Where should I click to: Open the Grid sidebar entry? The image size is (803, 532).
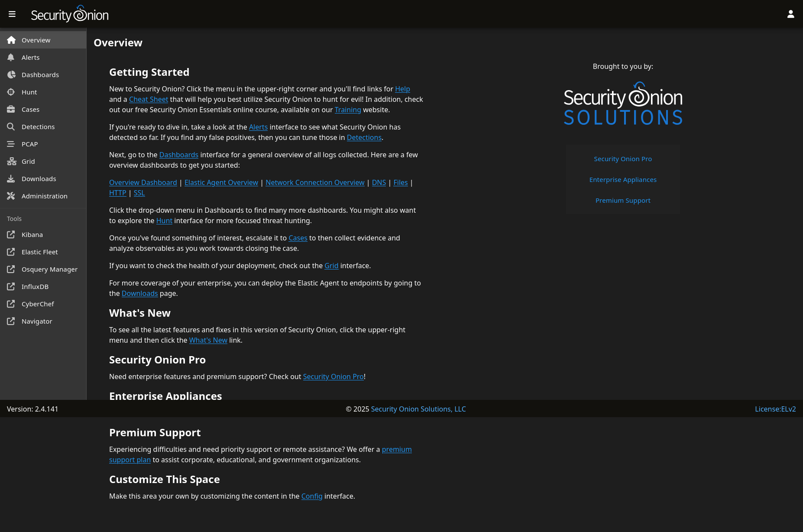[43, 161]
